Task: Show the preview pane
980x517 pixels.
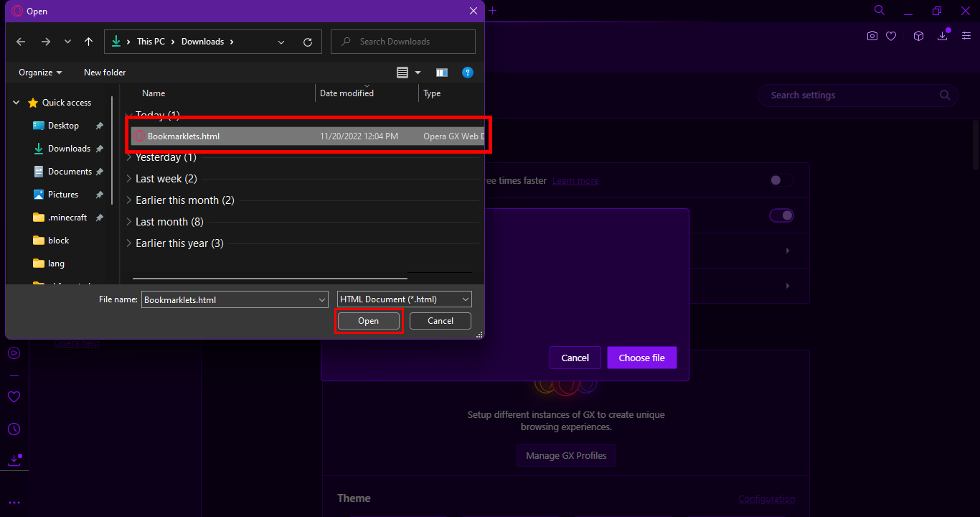Action: [442, 73]
